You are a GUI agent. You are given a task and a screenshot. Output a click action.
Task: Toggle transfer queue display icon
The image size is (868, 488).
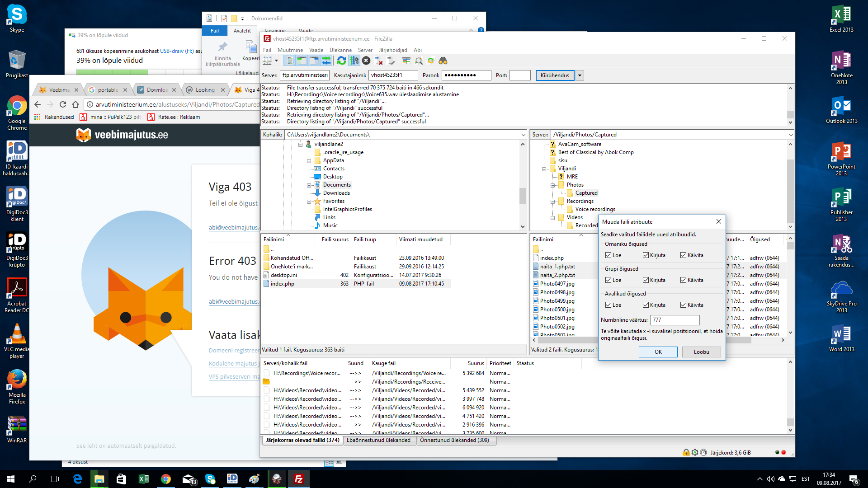point(326,61)
